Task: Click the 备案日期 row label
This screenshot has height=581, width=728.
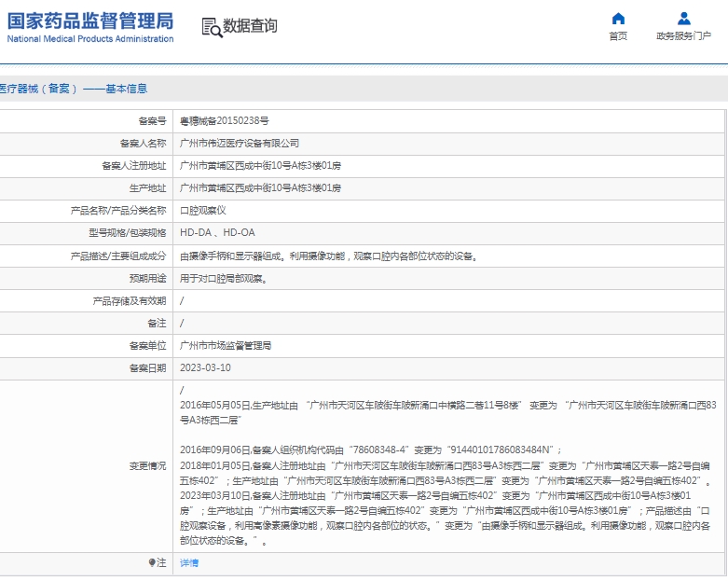Action: pos(147,367)
